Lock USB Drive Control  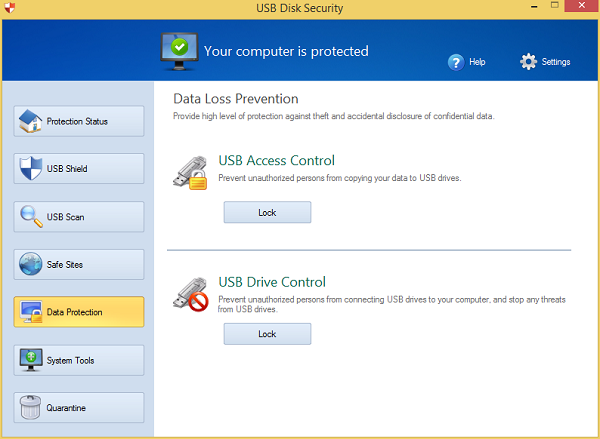267,334
